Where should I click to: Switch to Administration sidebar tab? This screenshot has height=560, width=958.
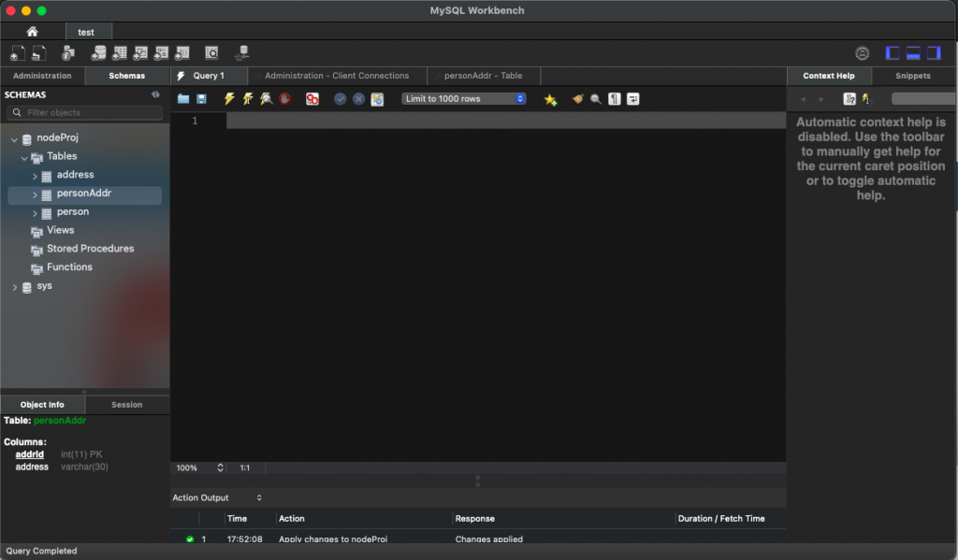click(x=42, y=76)
